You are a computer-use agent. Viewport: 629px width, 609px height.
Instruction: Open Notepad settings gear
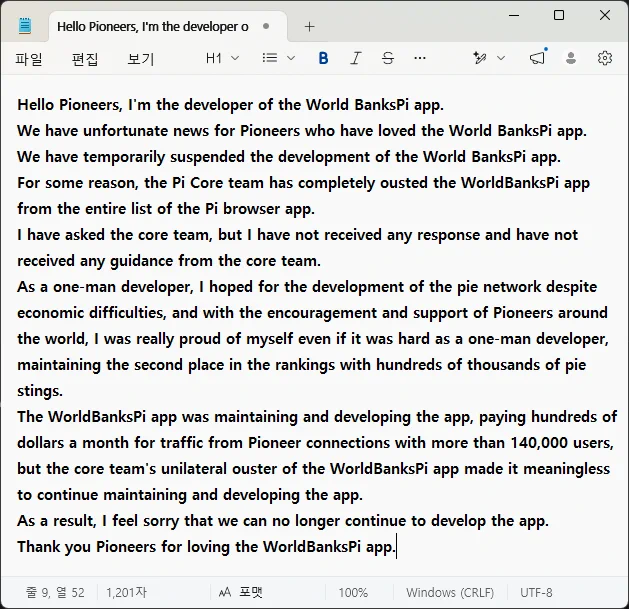605,59
